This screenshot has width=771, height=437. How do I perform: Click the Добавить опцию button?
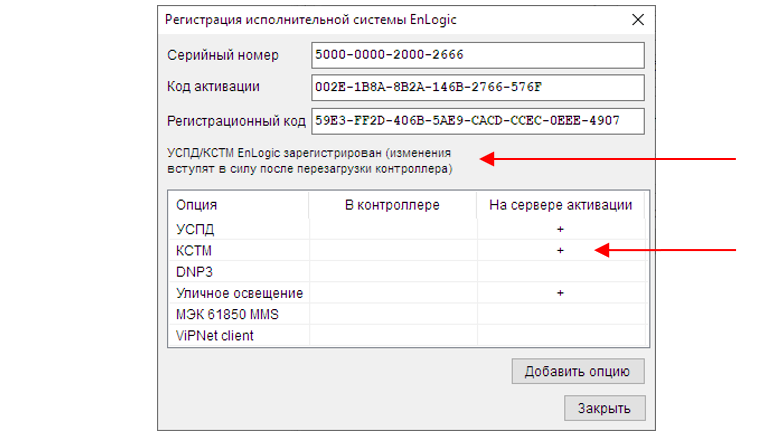coord(578,371)
